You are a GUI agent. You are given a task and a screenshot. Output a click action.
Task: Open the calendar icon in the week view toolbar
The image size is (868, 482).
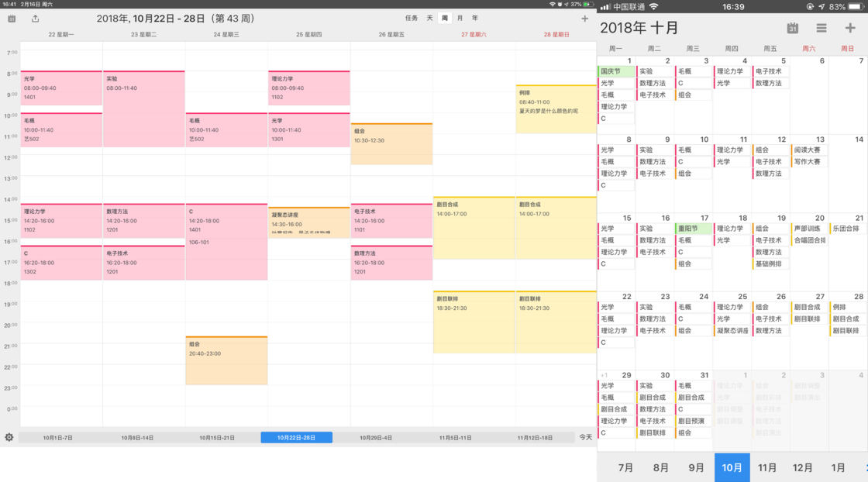12,19
